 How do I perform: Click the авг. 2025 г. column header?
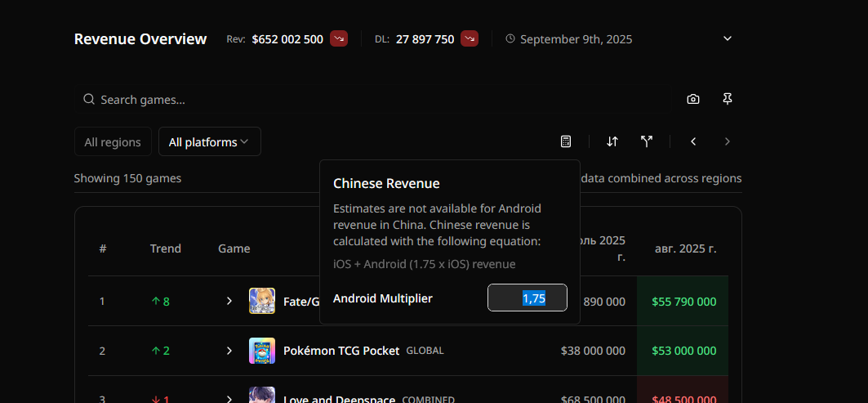[x=685, y=249]
